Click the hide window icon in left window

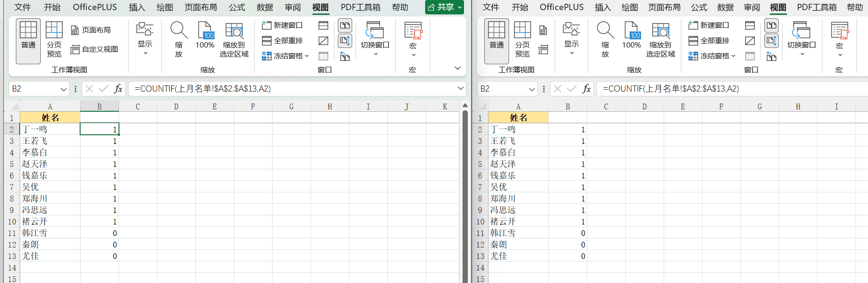pyautogui.click(x=323, y=41)
